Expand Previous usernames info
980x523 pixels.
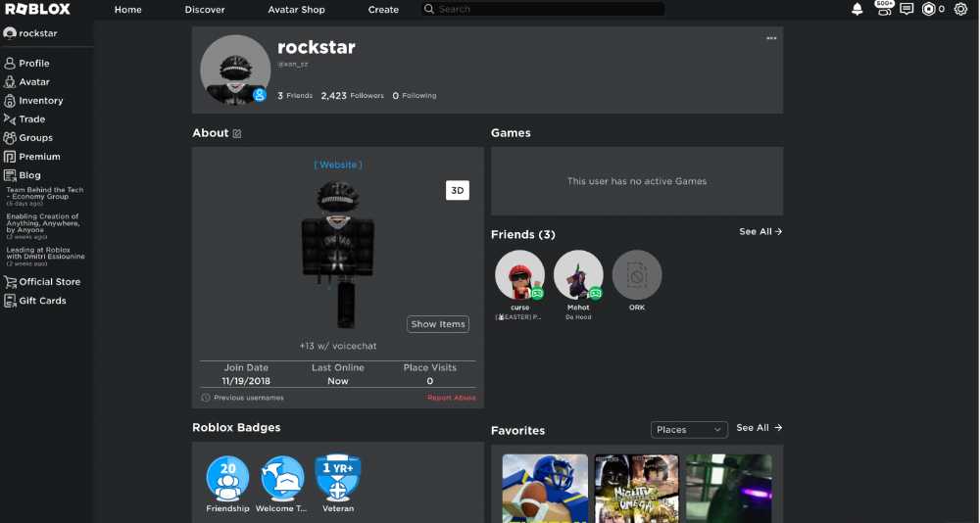(x=242, y=398)
